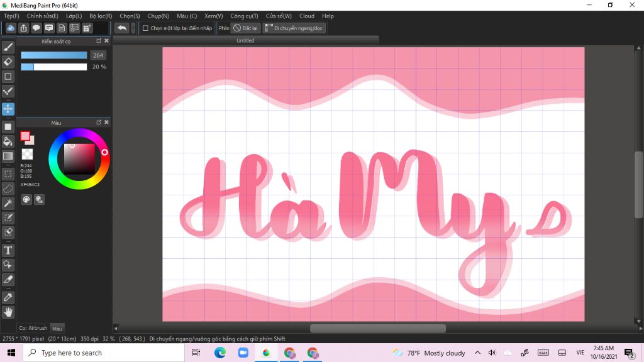Viewport: 644px width, 362px height.
Task: Click the Đặt lại reset button
Action: point(245,28)
